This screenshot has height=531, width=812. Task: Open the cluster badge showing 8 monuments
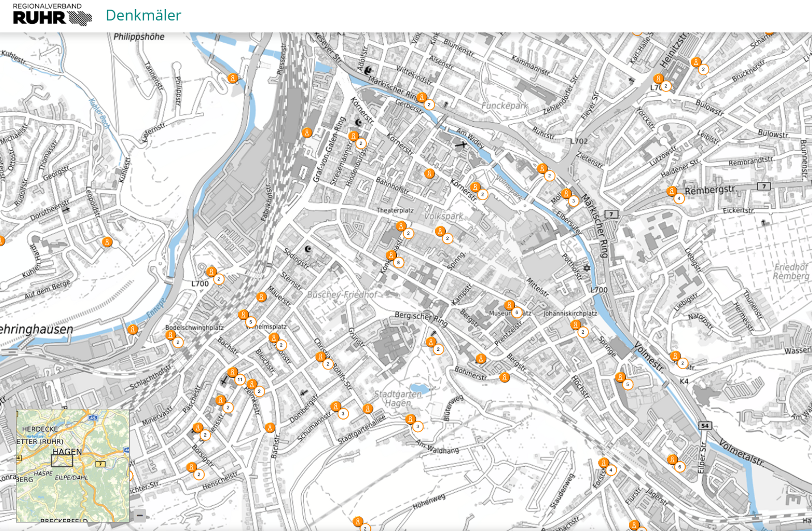click(399, 263)
